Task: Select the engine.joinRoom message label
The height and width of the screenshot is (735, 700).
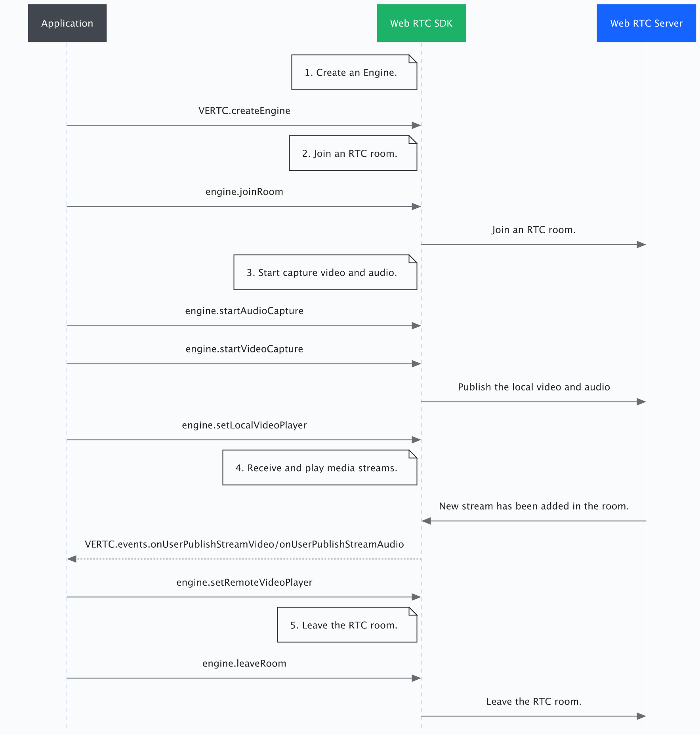Action: [x=244, y=192]
